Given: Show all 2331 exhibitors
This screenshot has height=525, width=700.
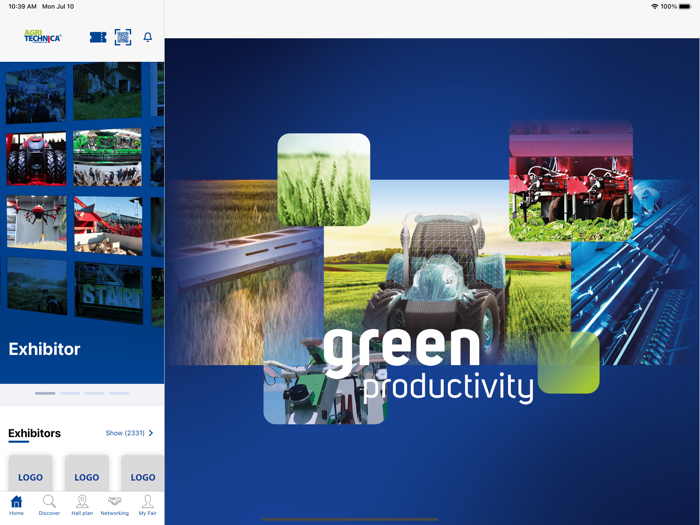Looking at the screenshot, I should pos(125,433).
